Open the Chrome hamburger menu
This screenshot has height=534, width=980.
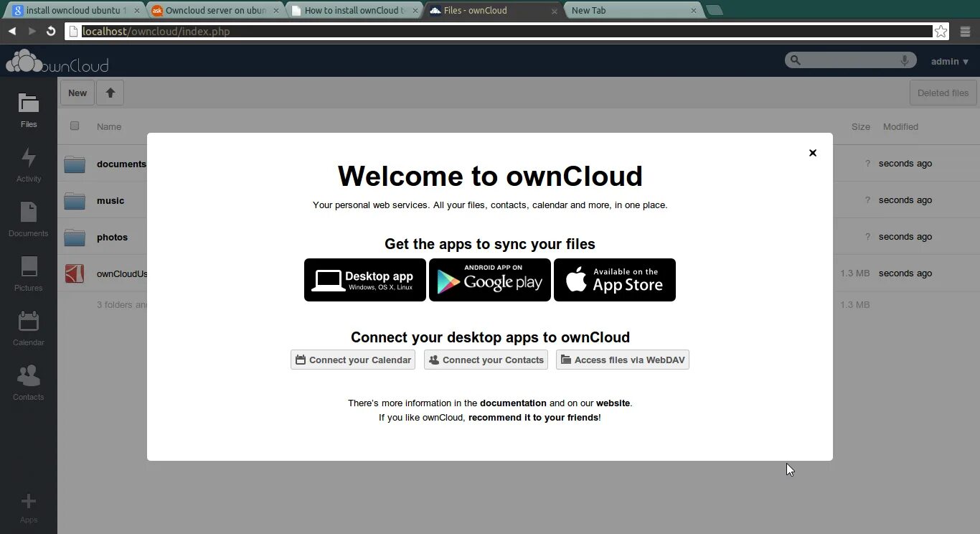tap(965, 32)
